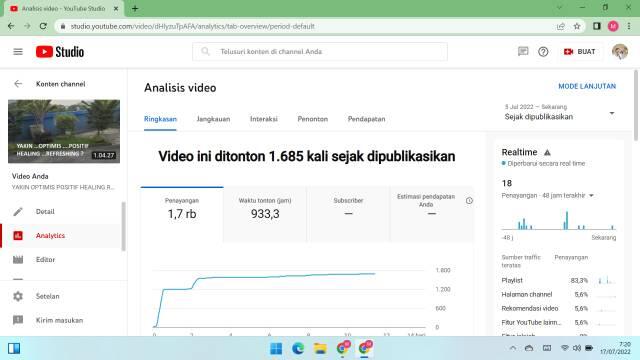Open Setelan gear settings
The image size is (640, 360).
(x=63, y=296)
